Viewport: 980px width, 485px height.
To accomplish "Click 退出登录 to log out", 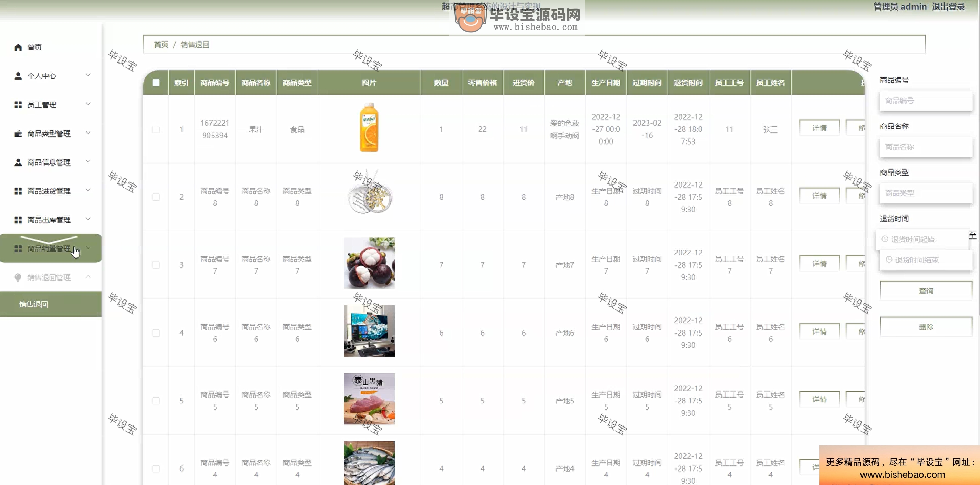I will click(948, 7).
